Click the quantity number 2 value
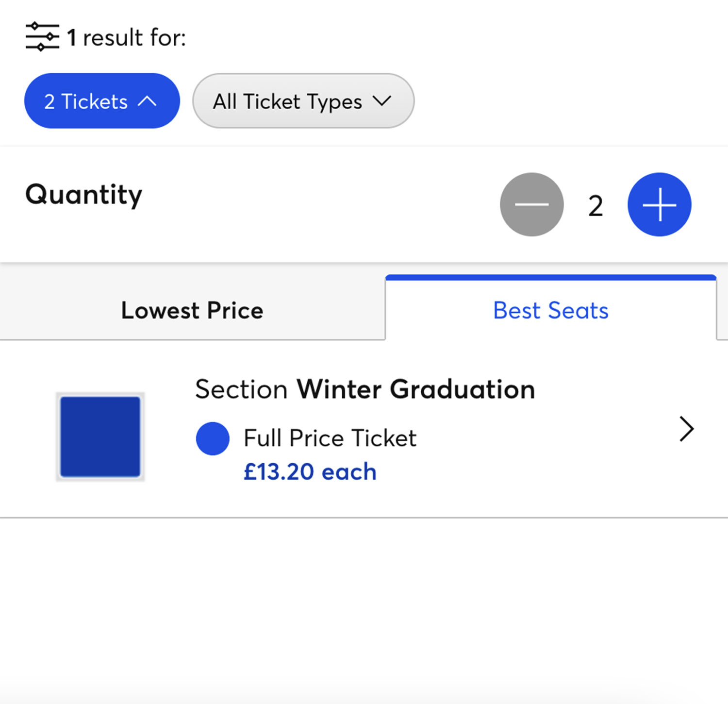Image resolution: width=728 pixels, height=704 pixels. tap(596, 206)
